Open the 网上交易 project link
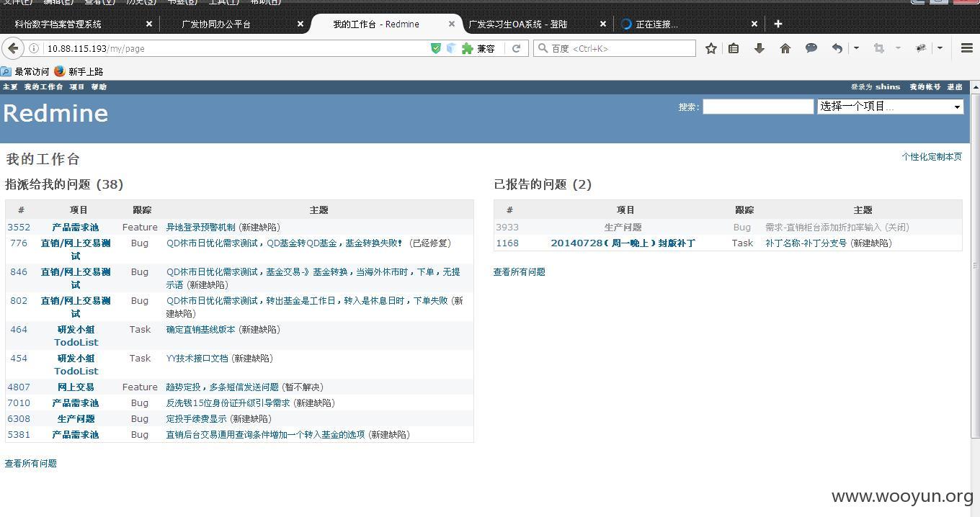The image size is (980, 517). coord(76,387)
